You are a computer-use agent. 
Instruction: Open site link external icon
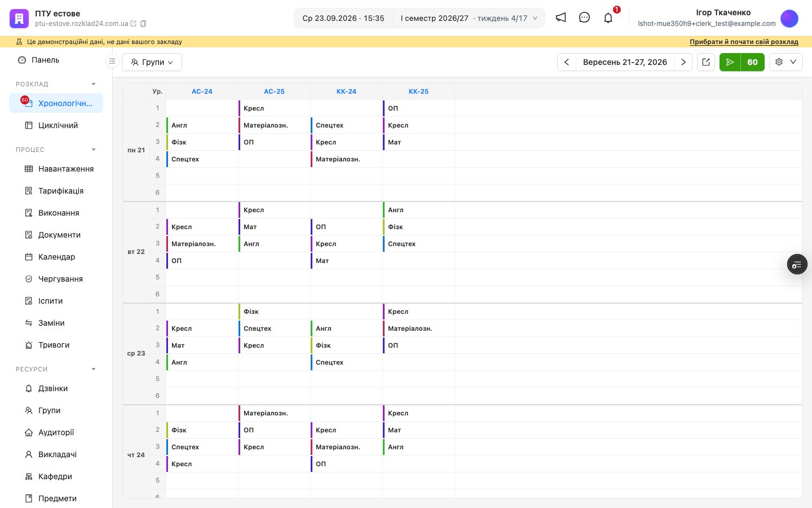click(x=134, y=24)
